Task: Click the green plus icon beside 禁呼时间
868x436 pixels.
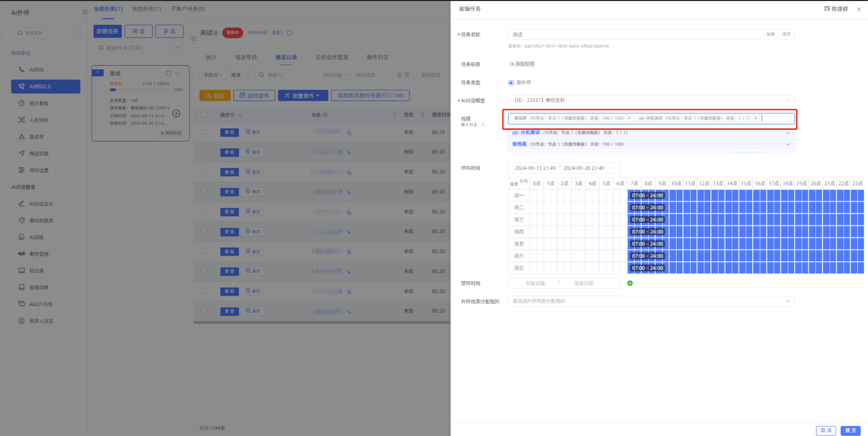Action: pyautogui.click(x=630, y=283)
